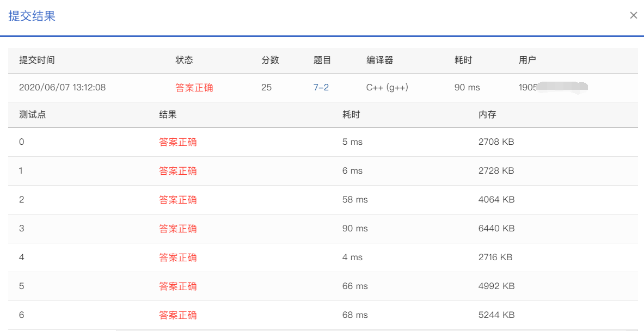Click the 4 ms time value
The image size is (644, 331).
(x=352, y=258)
